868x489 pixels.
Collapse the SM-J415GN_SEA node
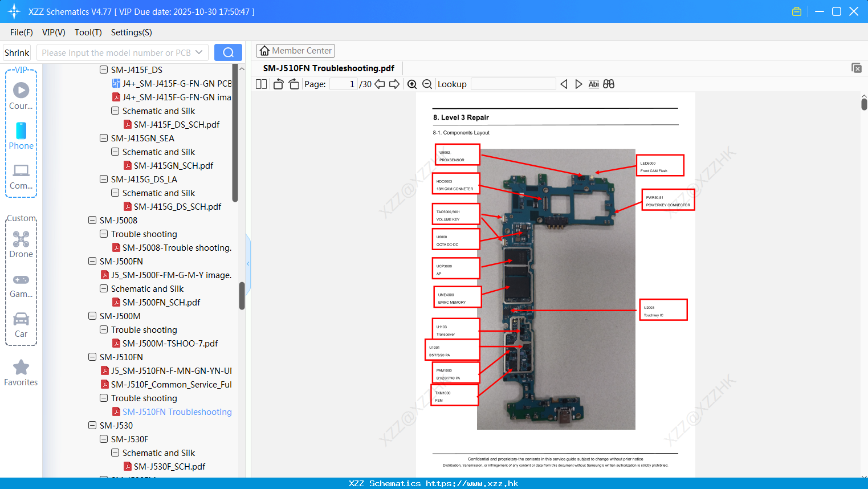104,138
